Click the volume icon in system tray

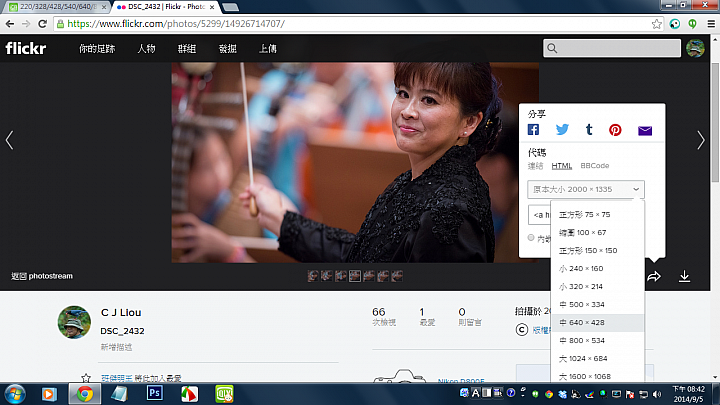(657, 394)
